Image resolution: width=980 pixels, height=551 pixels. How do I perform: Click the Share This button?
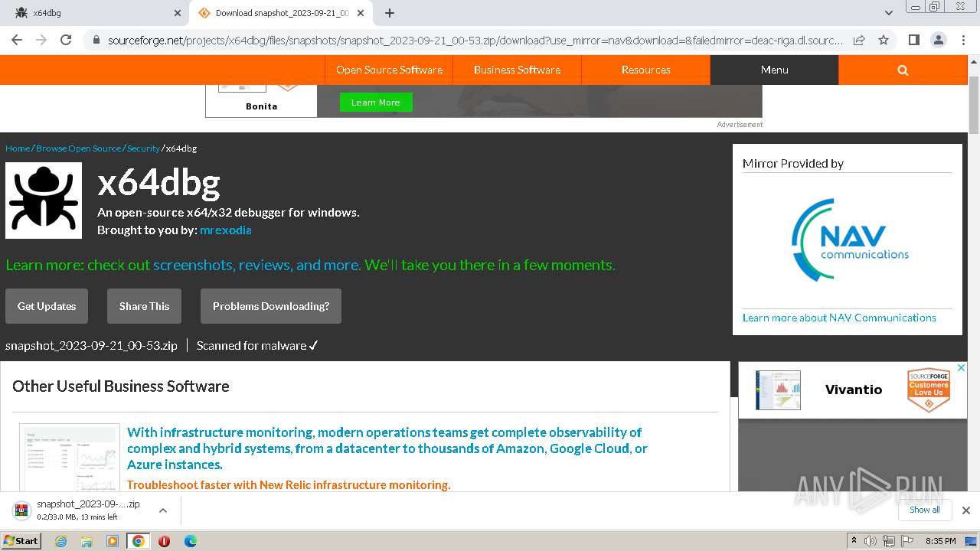coord(144,306)
